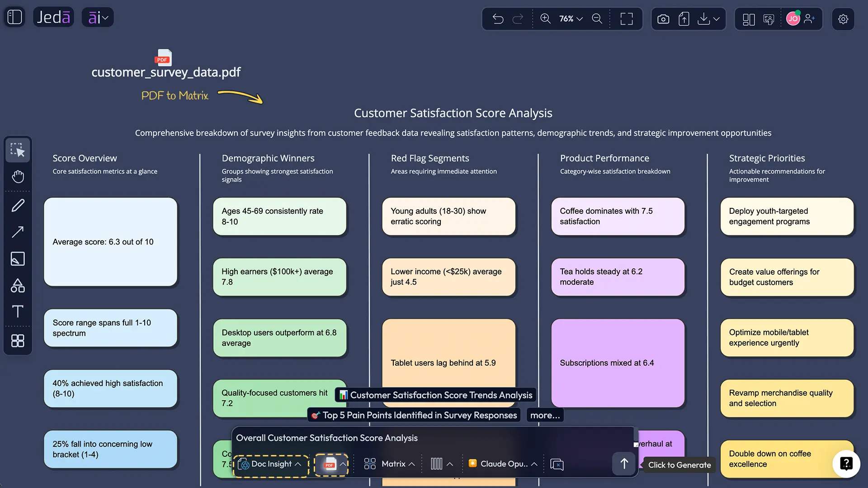
Task: Show more prompt suggestions
Action: pyautogui.click(x=545, y=415)
